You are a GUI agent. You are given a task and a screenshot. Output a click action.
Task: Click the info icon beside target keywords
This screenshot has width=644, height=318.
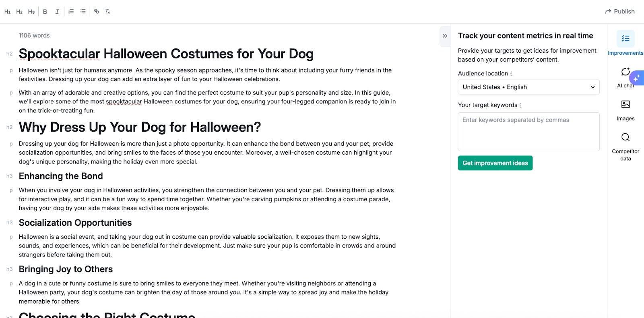(520, 105)
